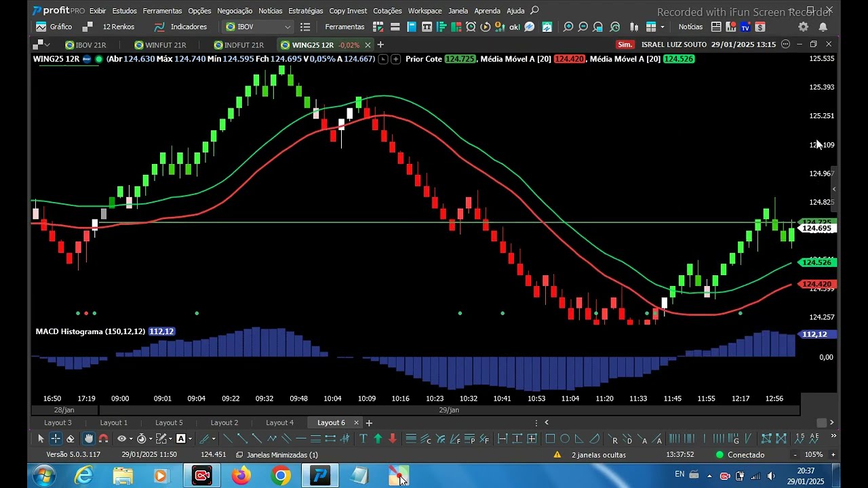Click zoom in magnifier icon

coord(568,27)
